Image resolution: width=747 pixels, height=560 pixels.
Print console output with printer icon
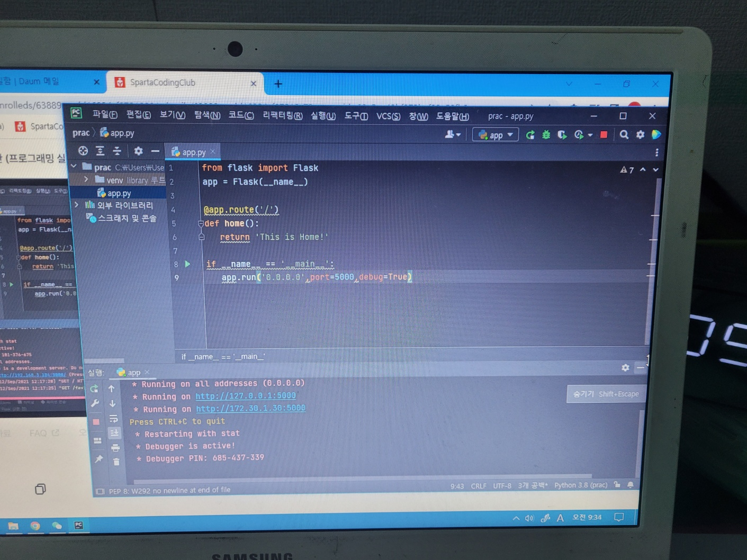tap(115, 448)
